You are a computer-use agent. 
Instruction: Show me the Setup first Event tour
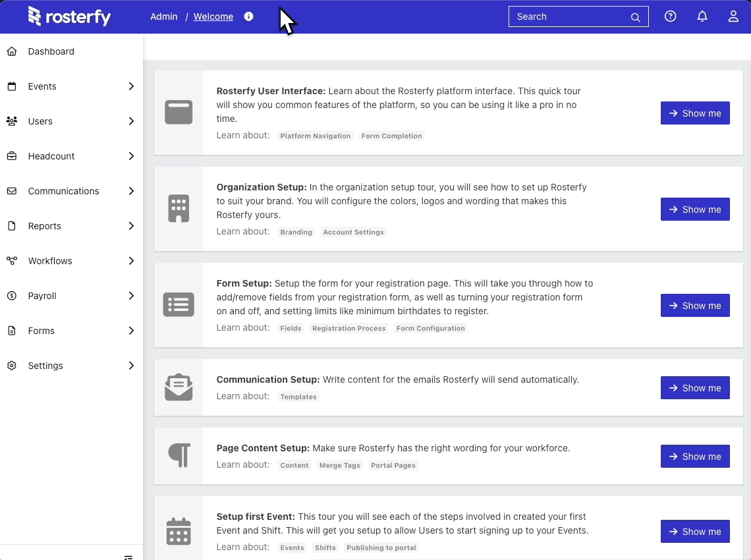[x=695, y=532]
